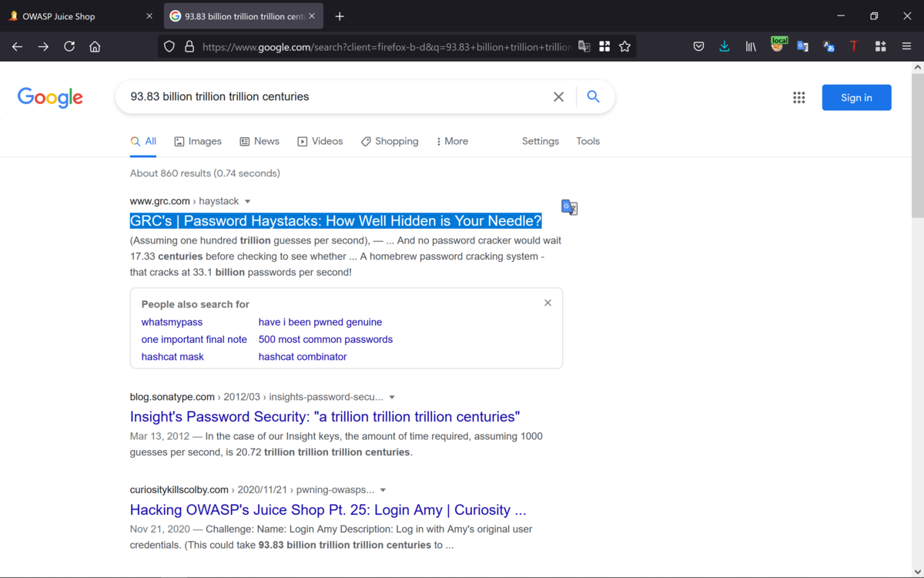Select the All results tab
The image size is (924, 578).
coord(143,141)
